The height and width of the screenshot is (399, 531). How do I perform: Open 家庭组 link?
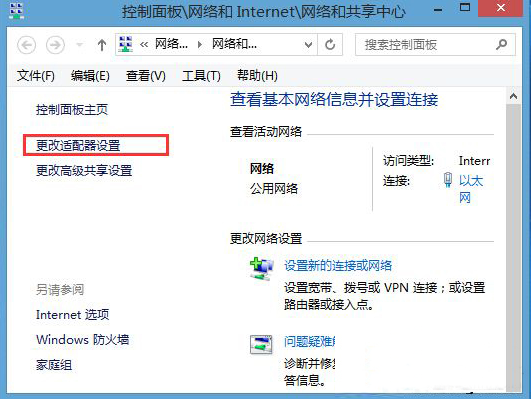click(54, 365)
